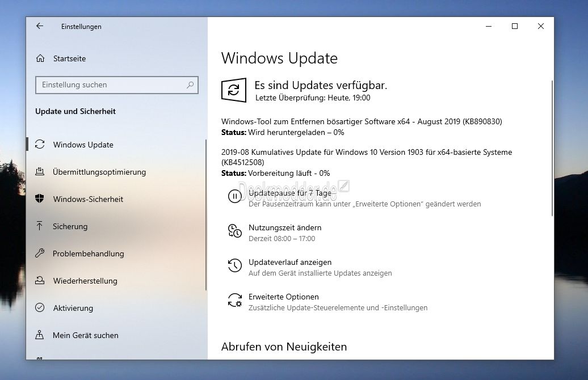Viewport: 588px width, 380px height.
Task: Click the gear-sync icon for Erweiterte Optionen
Action: [x=235, y=300]
